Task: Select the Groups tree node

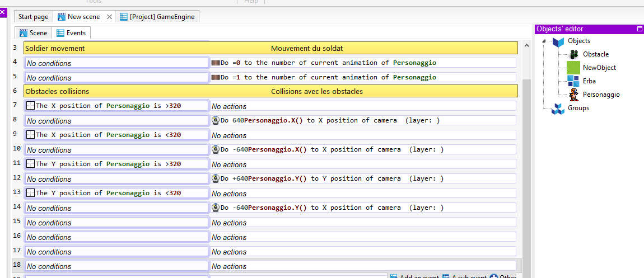Action: point(578,109)
